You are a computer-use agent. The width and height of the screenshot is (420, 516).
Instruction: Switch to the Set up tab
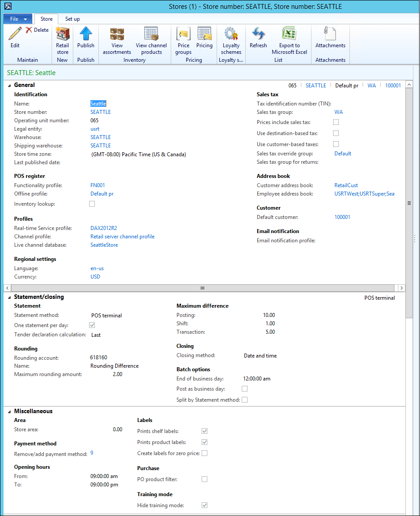coord(72,19)
